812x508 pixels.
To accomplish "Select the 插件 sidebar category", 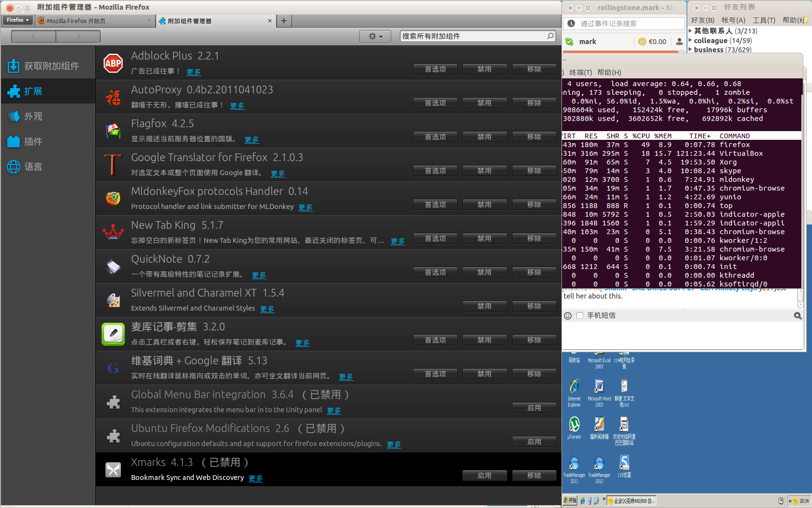I will 48,142.
